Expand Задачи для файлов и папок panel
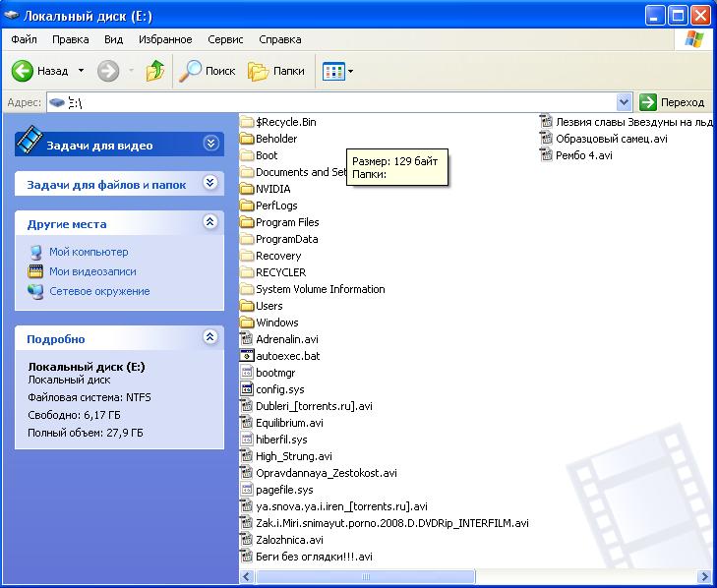This screenshot has height=588, width=717. (209, 183)
